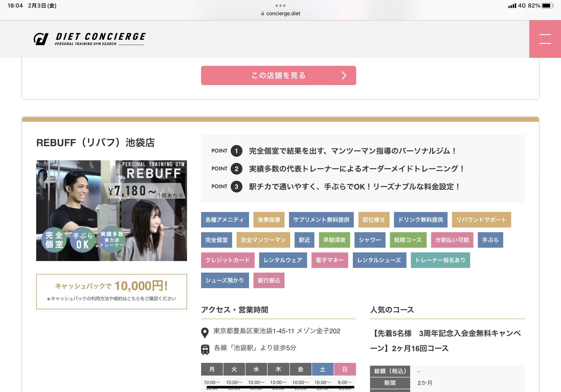Select the 短期コース tag
The width and height of the screenshot is (561, 392).
click(408, 240)
